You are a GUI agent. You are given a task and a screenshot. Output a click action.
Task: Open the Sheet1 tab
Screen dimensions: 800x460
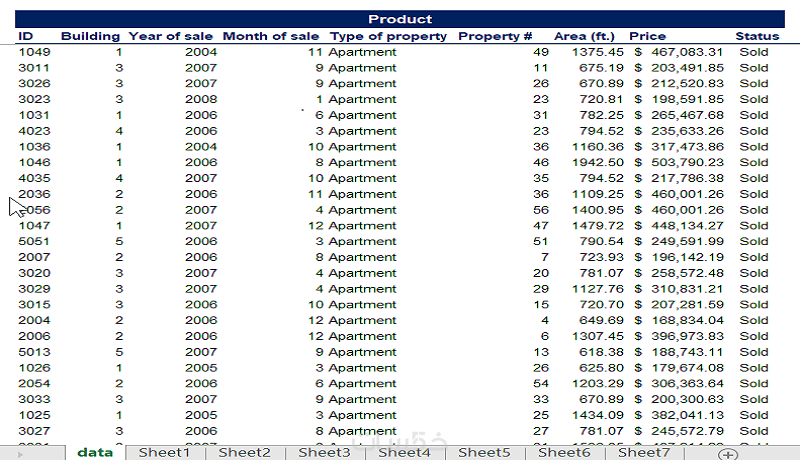(x=164, y=452)
